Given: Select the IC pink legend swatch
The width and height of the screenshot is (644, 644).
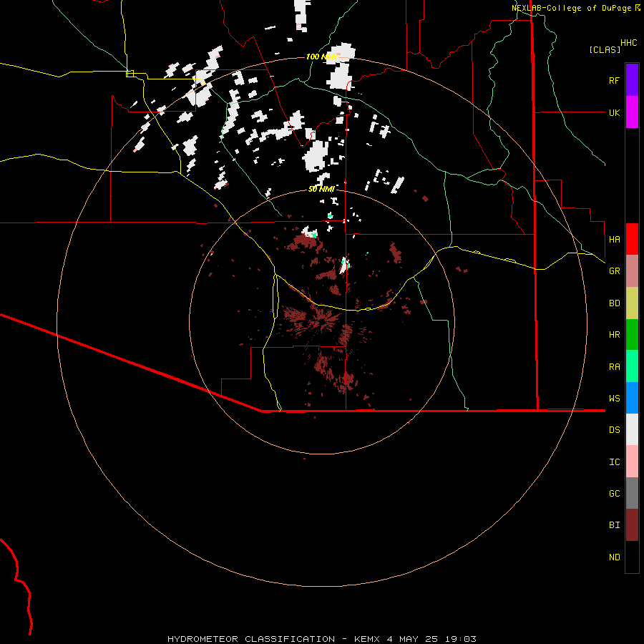Looking at the screenshot, I should pos(632,462).
